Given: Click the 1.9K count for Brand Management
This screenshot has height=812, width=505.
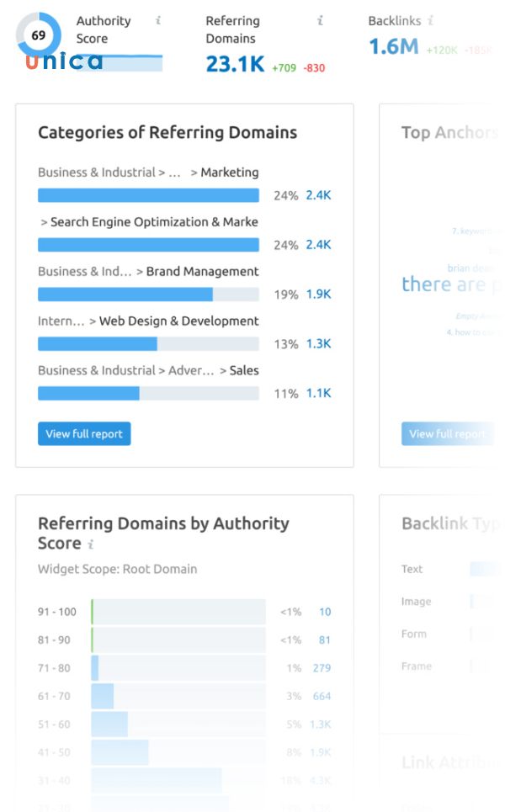Looking at the screenshot, I should tap(318, 295).
